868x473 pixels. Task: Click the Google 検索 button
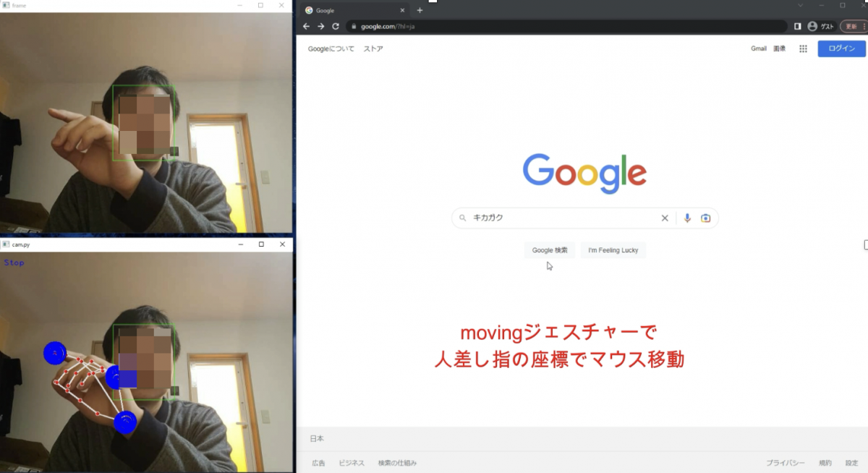(x=550, y=250)
